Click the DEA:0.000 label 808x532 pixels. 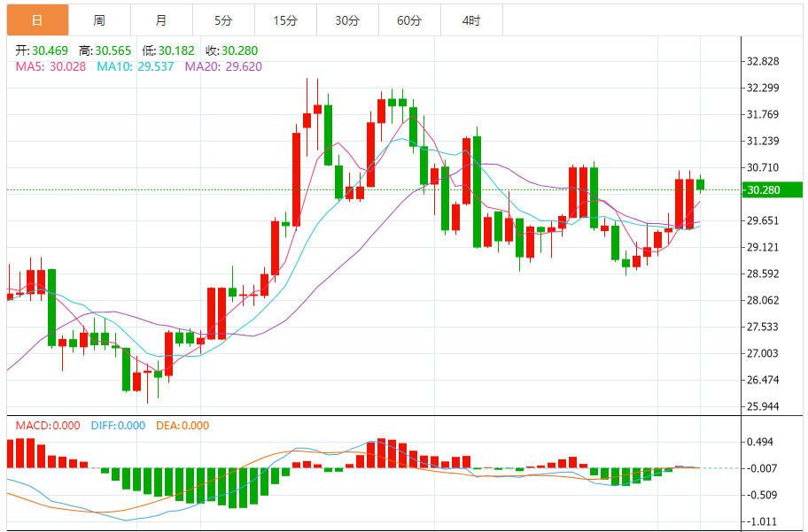pos(183,426)
